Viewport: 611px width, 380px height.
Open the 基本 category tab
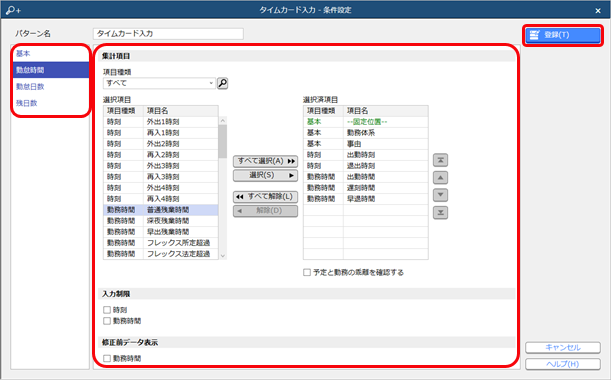click(x=50, y=53)
